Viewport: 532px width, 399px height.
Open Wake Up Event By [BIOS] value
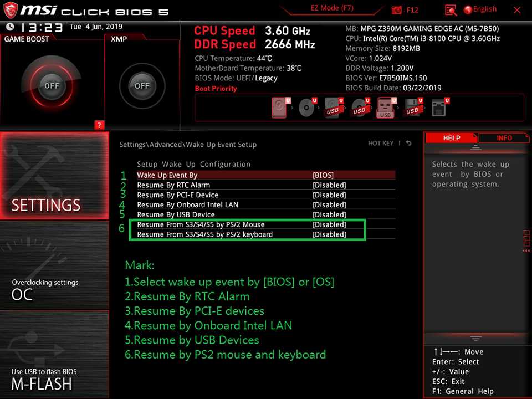click(x=323, y=175)
